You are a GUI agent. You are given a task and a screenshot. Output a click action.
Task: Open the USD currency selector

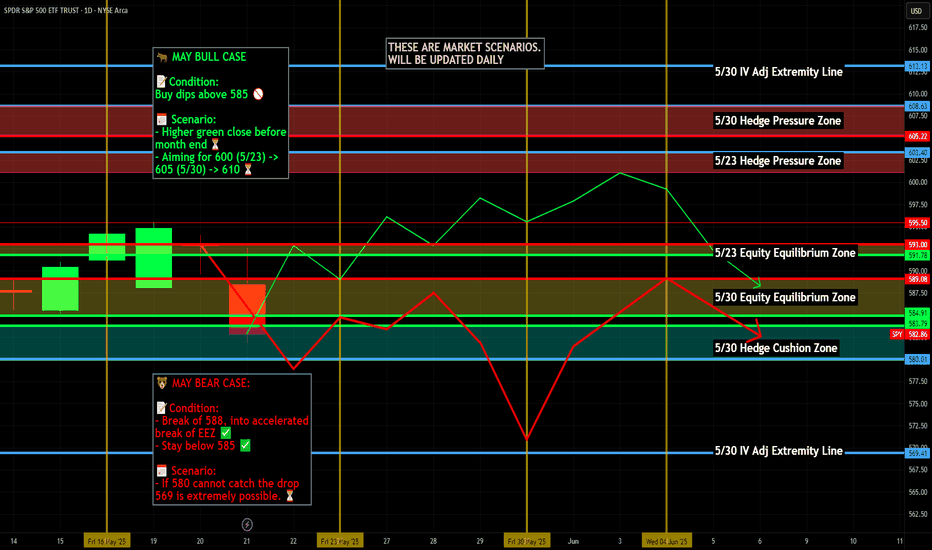(916, 11)
